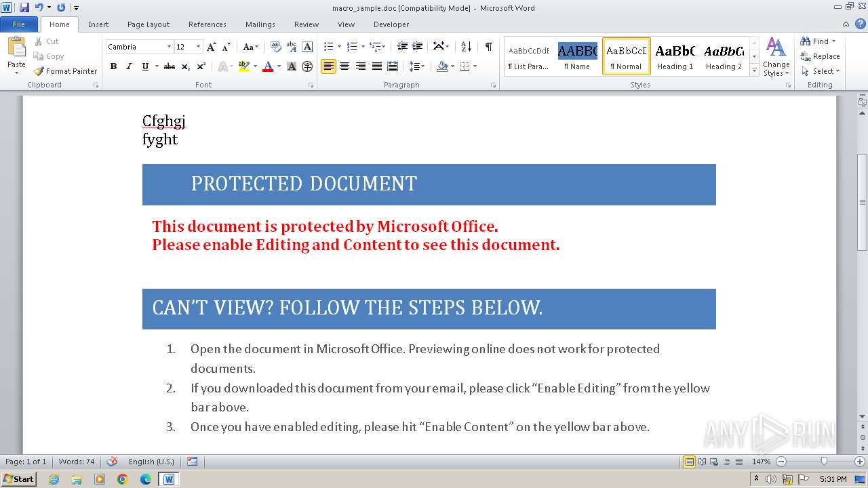Click the Format Painter brush

(39, 71)
